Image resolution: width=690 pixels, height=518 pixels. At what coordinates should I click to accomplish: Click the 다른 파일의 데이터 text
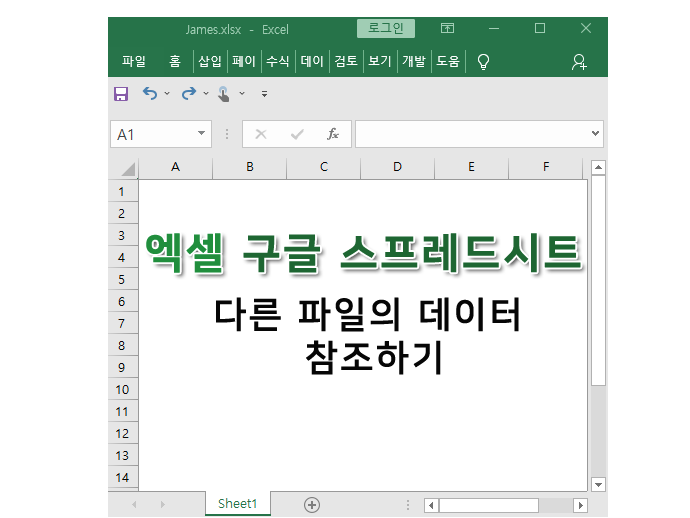368,315
